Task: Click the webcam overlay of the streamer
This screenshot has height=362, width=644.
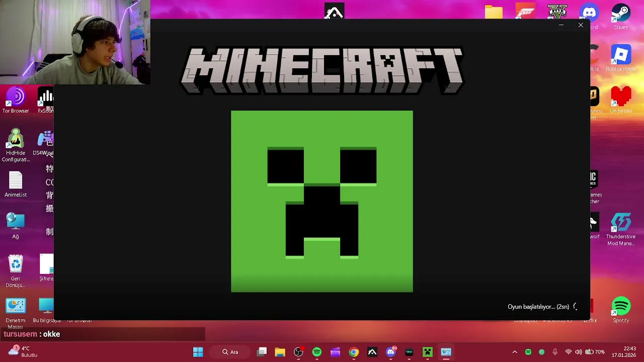Action: (x=75, y=42)
